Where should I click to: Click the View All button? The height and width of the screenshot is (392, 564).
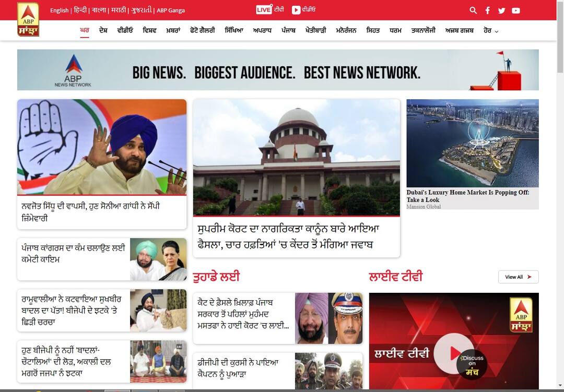[518, 277]
